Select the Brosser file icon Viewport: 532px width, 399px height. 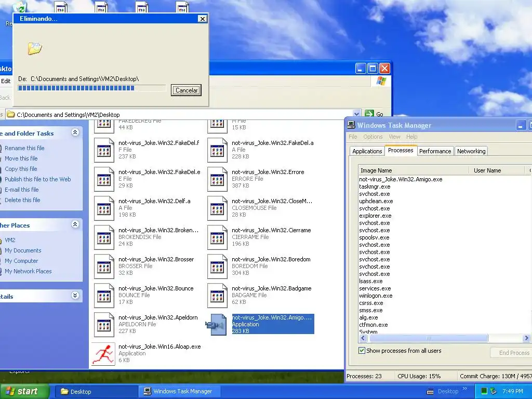tap(104, 267)
